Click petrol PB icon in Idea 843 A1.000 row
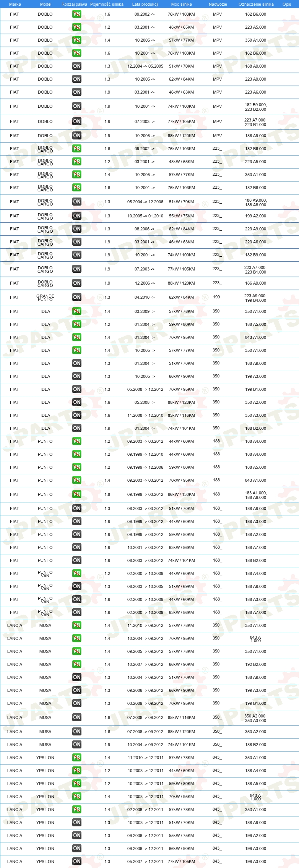299x868 pixels. click(77, 337)
